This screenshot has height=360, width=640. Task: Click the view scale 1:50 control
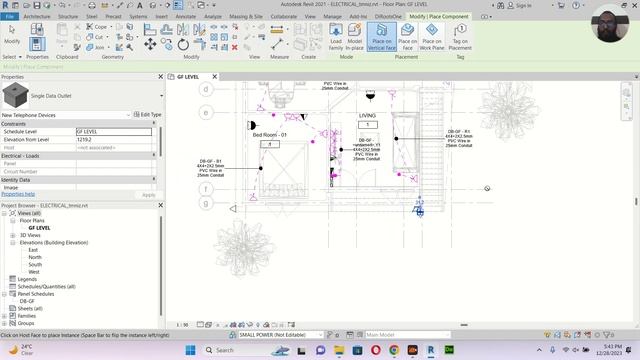[x=182, y=325]
